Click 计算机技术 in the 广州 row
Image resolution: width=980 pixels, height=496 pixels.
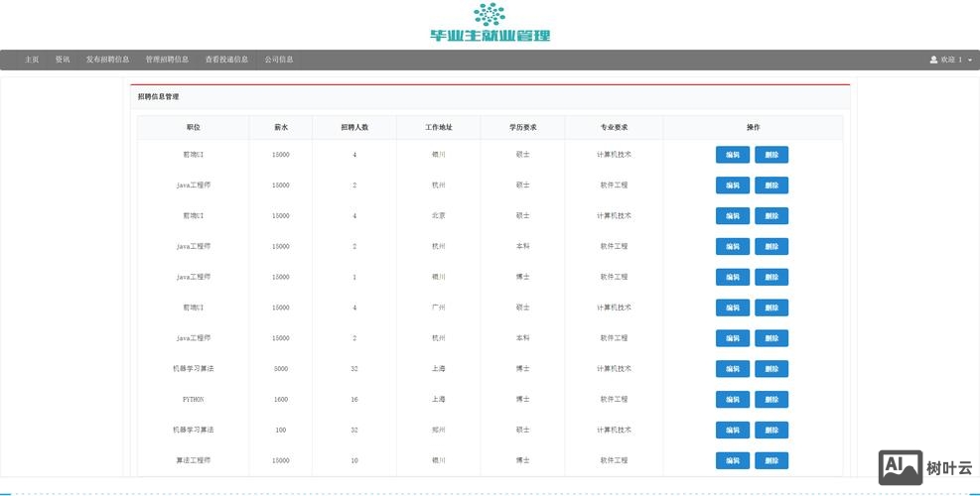(x=614, y=308)
